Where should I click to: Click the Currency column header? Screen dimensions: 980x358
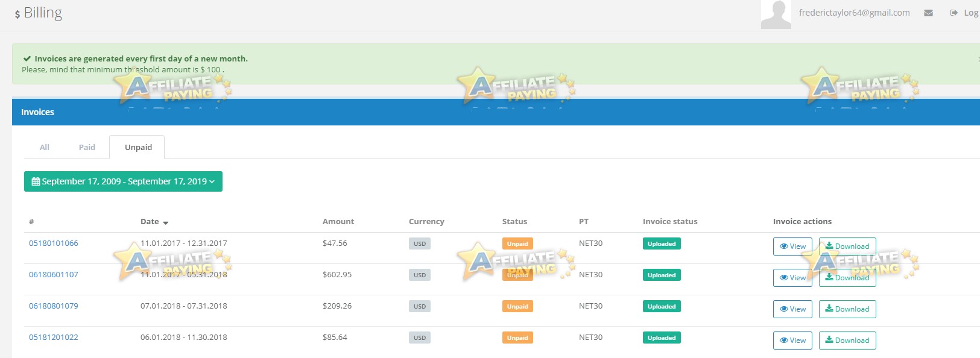426,222
